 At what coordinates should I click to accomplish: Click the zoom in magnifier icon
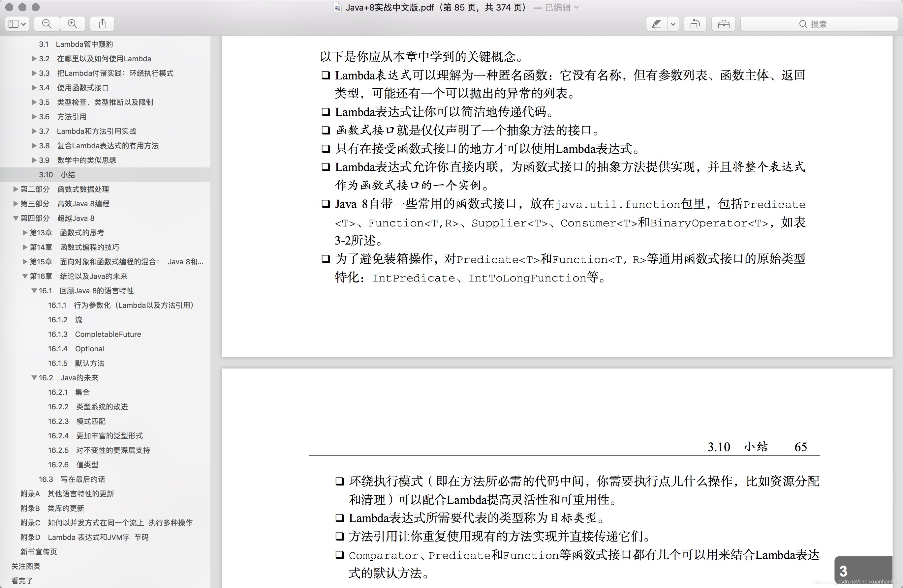(x=73, y=24)
